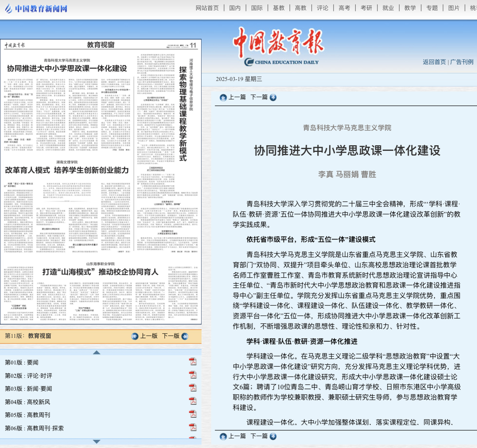Click PDF icon beside 第03版 新闻·要闻
Image resolution: width=477 pixels, height=448 pixels.
click(193, 388)
